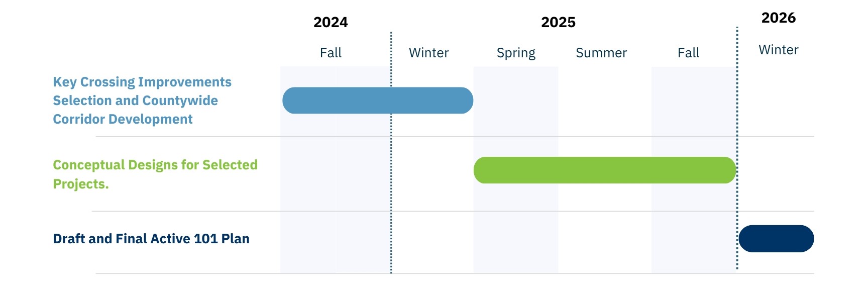Select the Fall label under 2025
This screenshot has height=288, width=868.
(688, 53)
